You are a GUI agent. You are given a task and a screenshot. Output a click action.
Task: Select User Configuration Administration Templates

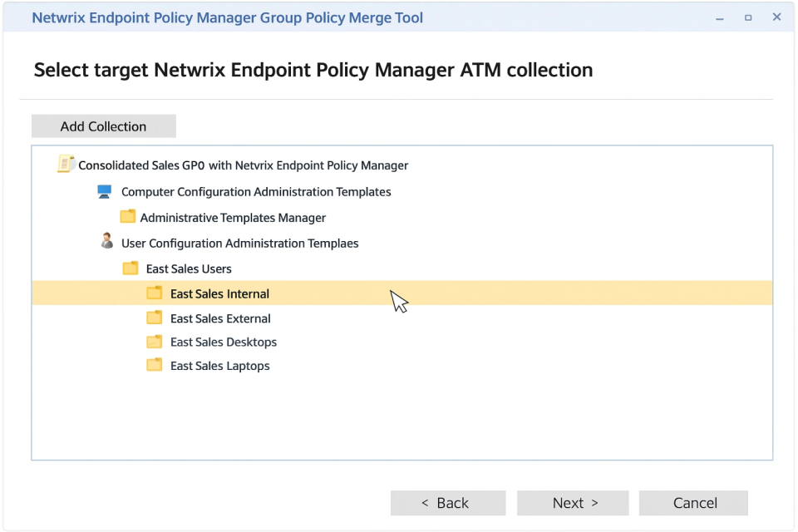[x=239, y=243]
